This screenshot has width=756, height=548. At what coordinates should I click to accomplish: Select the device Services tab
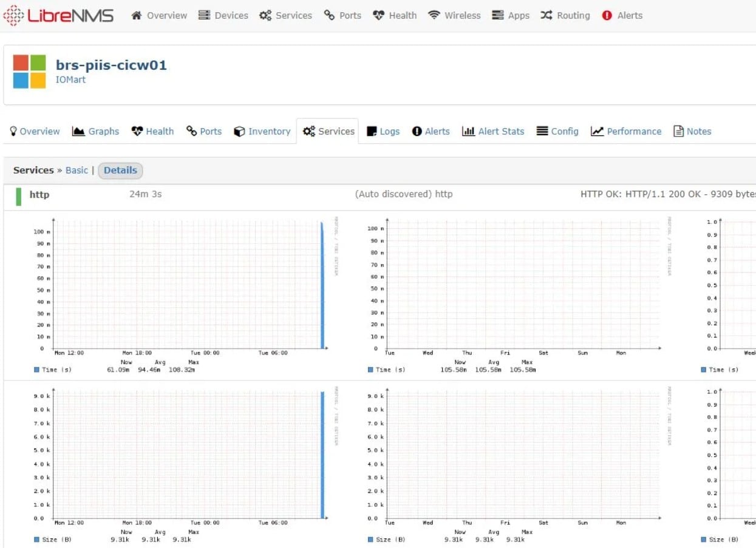pyautogui.click(x=329, y=131)
